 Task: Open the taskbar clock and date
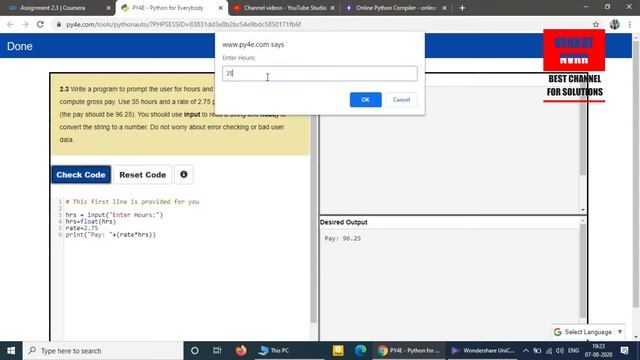pos(598,351)
